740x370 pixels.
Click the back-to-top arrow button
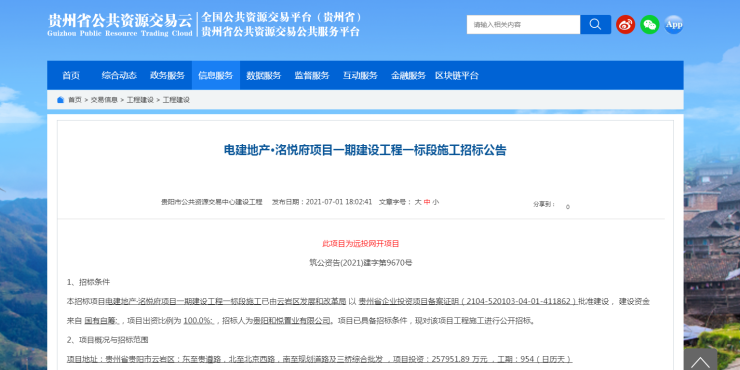(x=700, y=361)
